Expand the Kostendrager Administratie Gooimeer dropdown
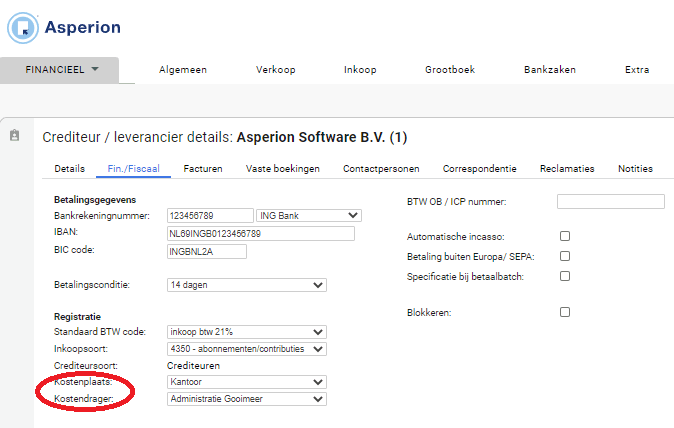Image resolution: width=674 pixels, height=428 pixels. pyautogui.click(x=247, y=399)
